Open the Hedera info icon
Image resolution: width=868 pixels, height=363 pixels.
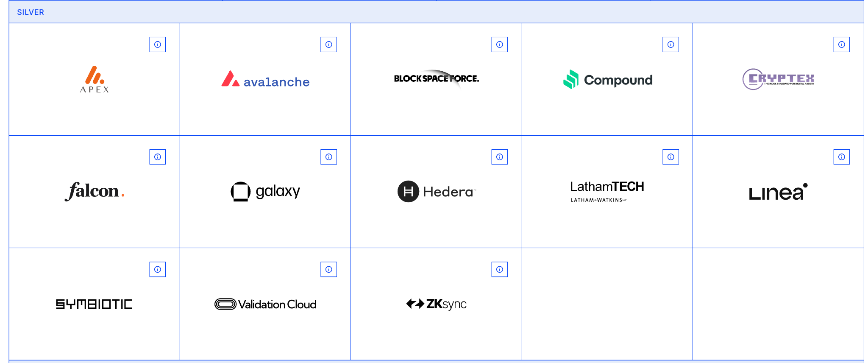tap(500, 157)
